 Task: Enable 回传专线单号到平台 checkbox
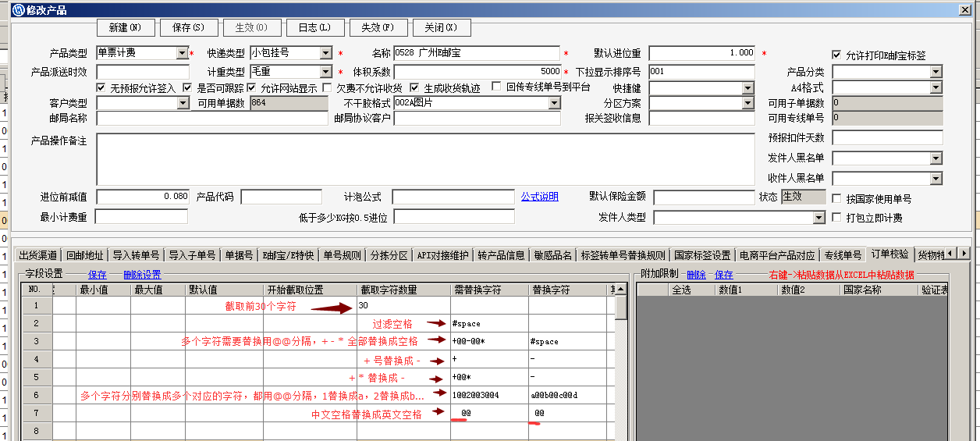click(497, 87)
